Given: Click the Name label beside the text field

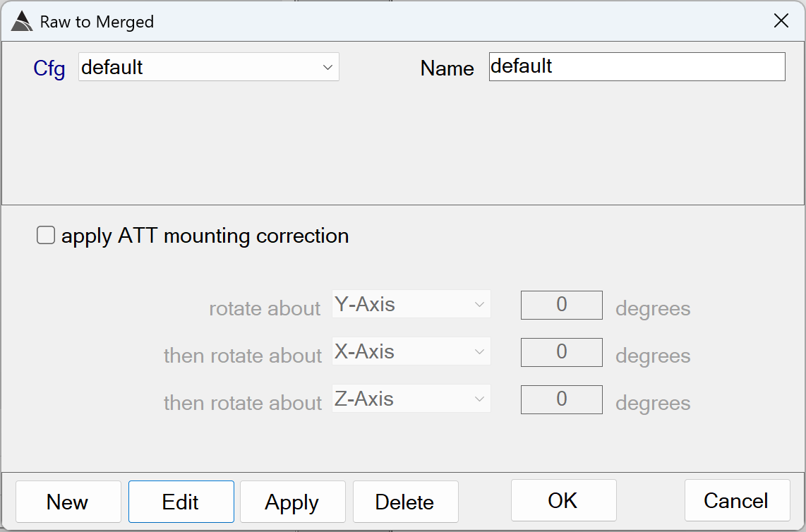Looking at the screenshot, I should tap(447, 68).
